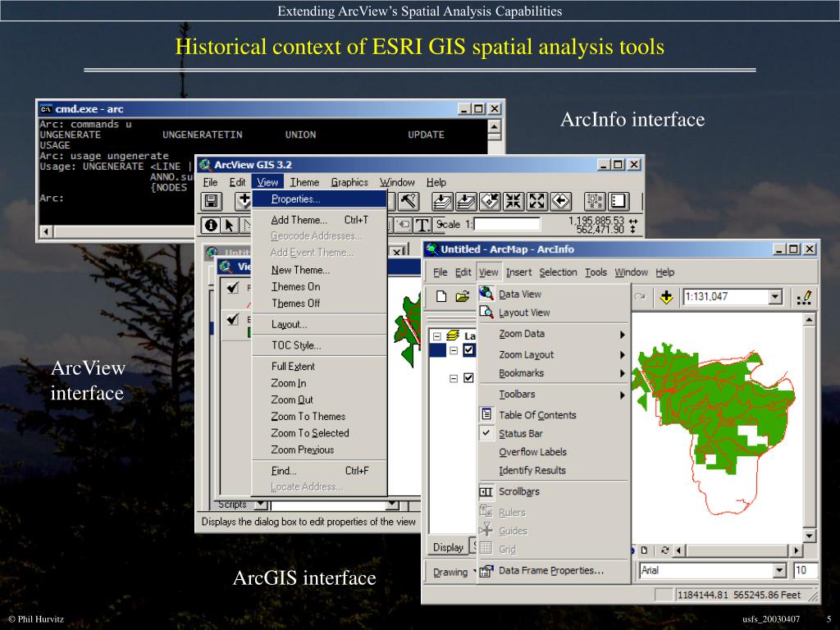Screen dimensions: 840x630
Task: Choose Layout View in ArcMap View menu
Action: click(x=554, y=313)
